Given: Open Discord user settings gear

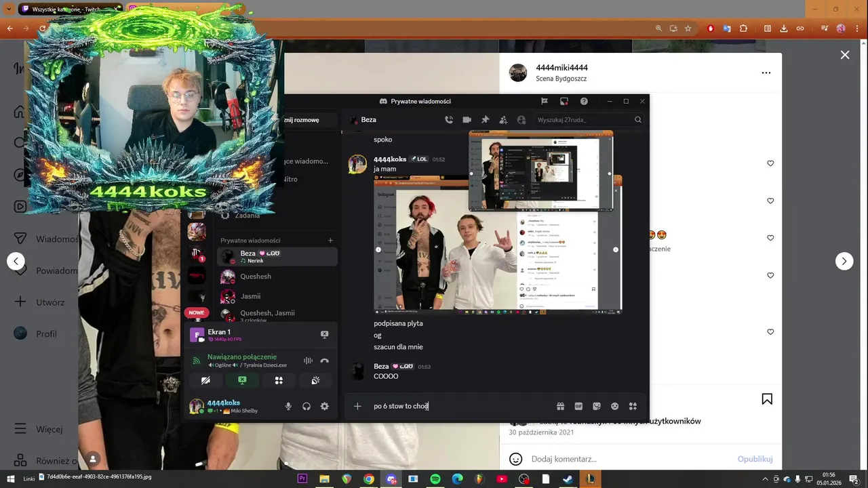Looking at the screenshot, I should point(324,406).
